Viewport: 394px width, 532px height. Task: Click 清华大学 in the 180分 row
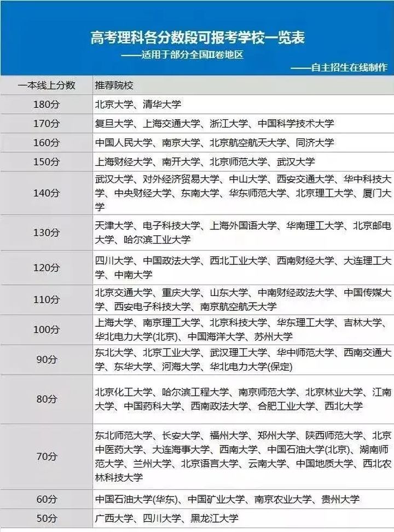click(162, 104)
